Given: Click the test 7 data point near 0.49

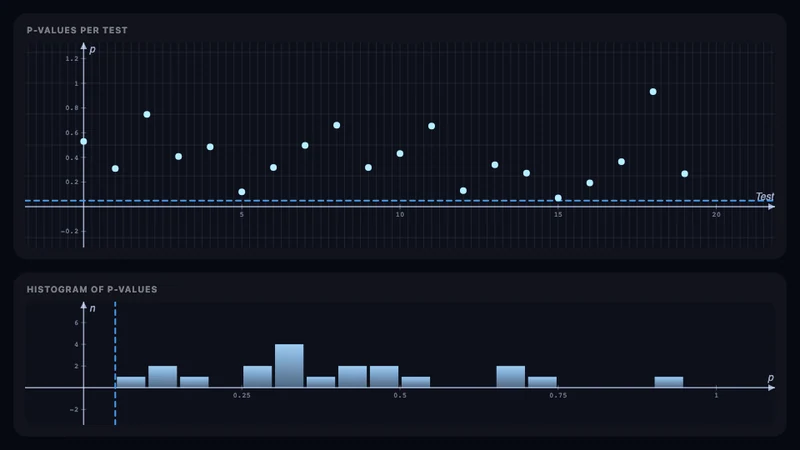Looking at the screenshot, I should pos(305,145).
